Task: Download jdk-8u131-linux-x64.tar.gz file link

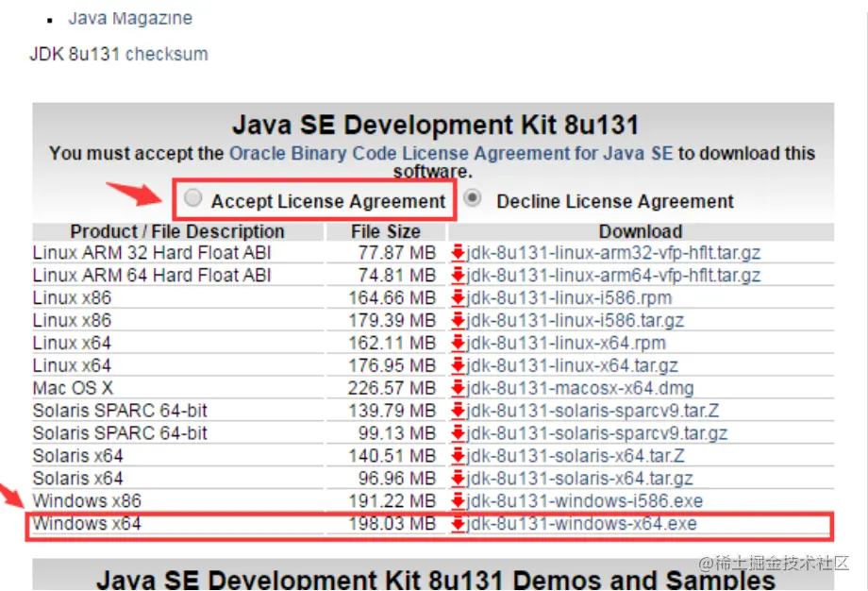Action: (572, 365)
